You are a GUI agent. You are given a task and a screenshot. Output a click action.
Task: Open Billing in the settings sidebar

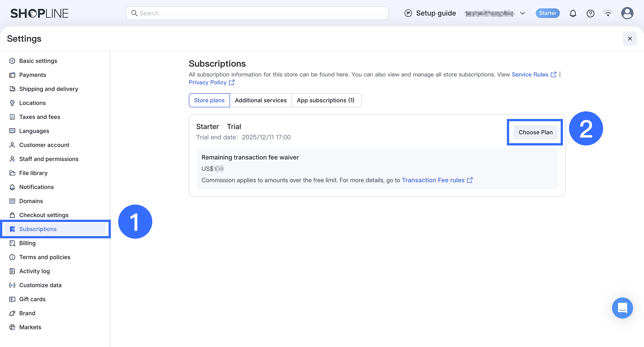pyautogui.click(x=27, y=243)
